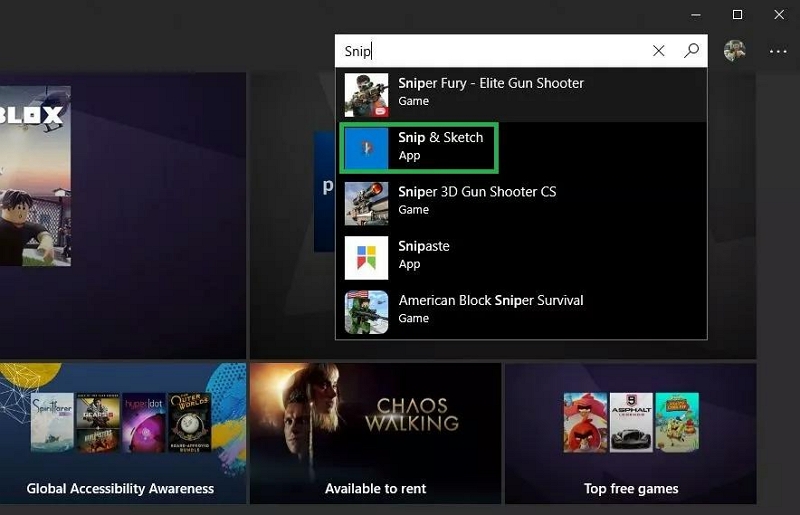Open the Global Accessibility Awareness tile
This screenshot has height=515, width=800.
click(123, 433)
